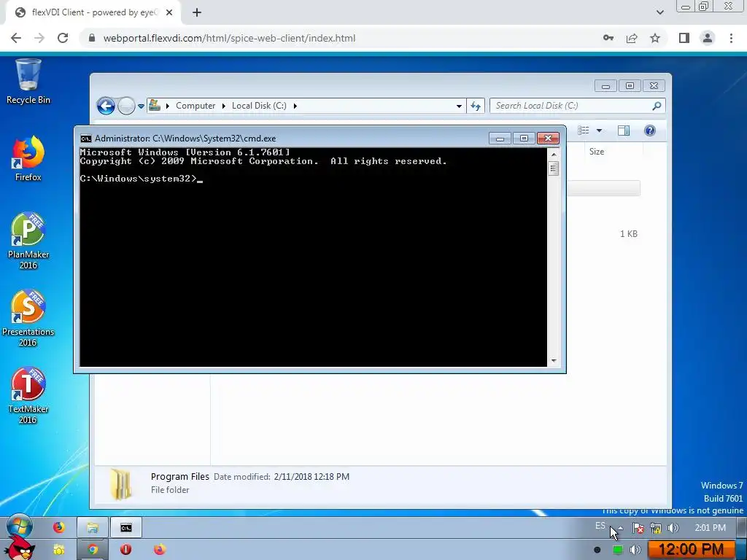Viewport: 747px width, 560px height.
Task: Open recent pages dropdown beside Forward arrow
Action: pyautogui.click(x=141, y=106)
